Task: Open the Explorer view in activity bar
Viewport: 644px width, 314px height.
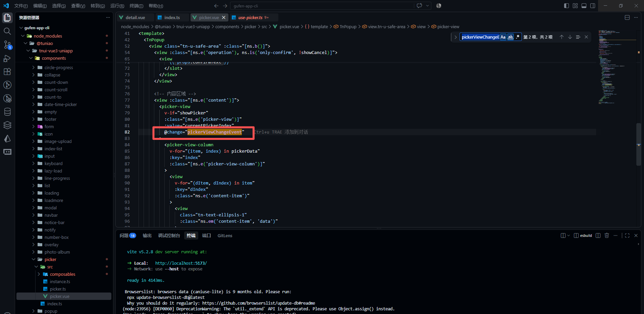Action: click(7, 18)
